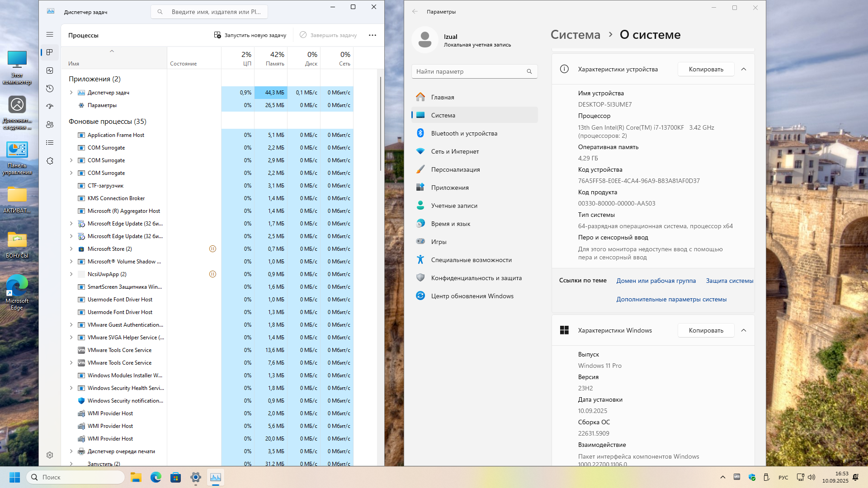The width and height of the screenshot is (868, 488).
Task: Open Домен или рабочая группа link
Action: pyautogui.click(x=656, y=281)
